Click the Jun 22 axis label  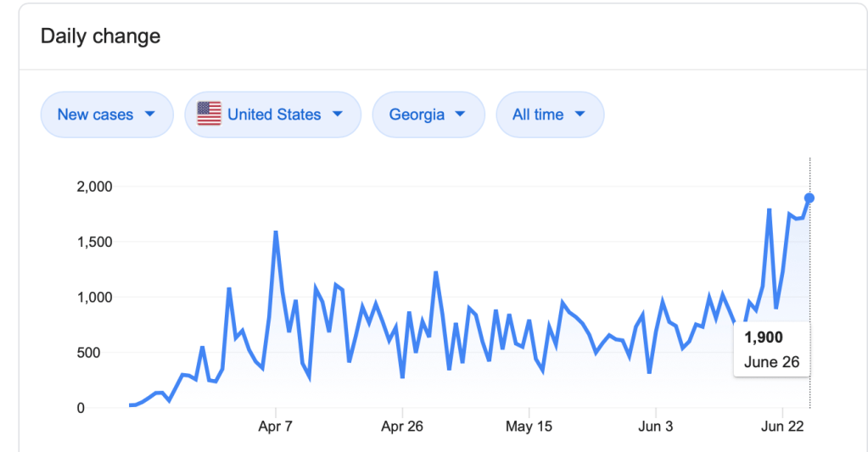tap(782, 427)
